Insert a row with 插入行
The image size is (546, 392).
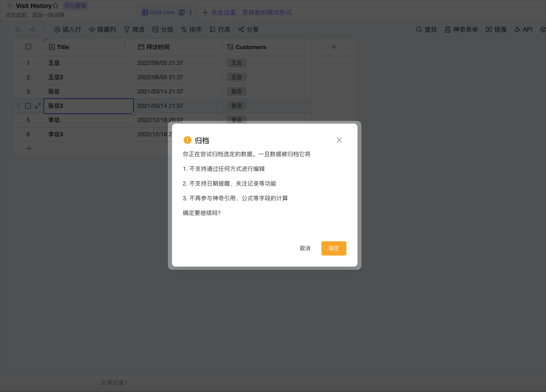coord(67,29)
